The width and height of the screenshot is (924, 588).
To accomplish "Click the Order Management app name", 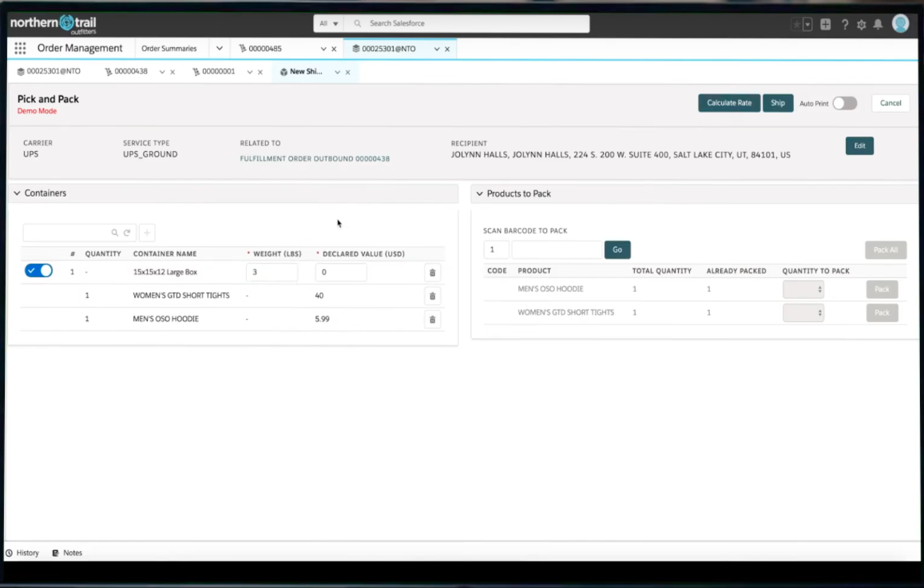I will (x=80, y=49).
